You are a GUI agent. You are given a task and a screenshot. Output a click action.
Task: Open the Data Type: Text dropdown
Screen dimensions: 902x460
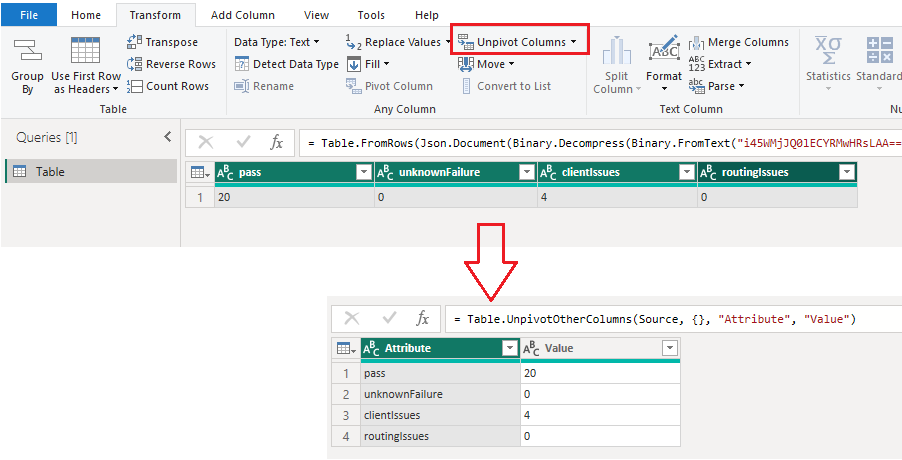[277, 42]
